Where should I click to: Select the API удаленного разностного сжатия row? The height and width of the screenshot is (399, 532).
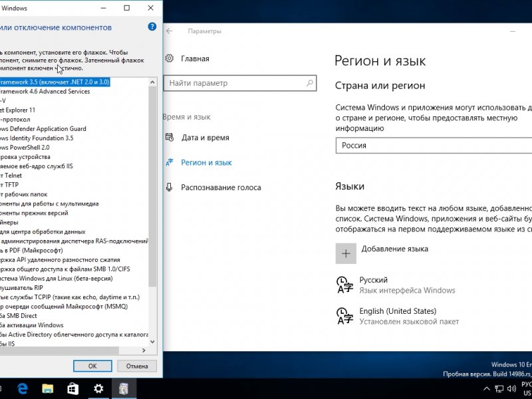60,260
